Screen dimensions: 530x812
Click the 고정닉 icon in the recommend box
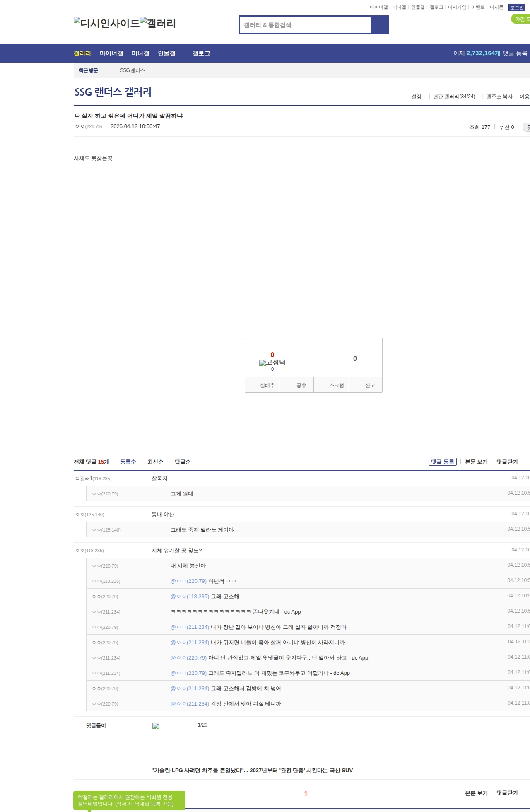[x=272, y=362]
